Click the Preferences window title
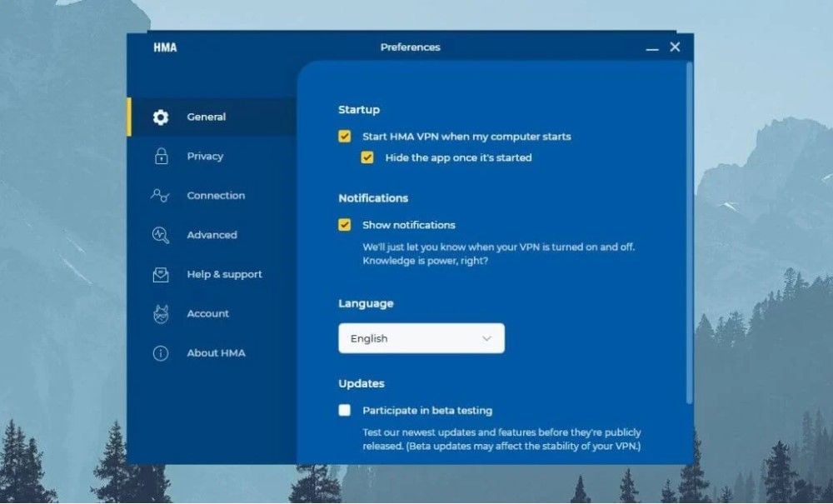The width and height of the screenshot is (833, 504). [410, 47]
